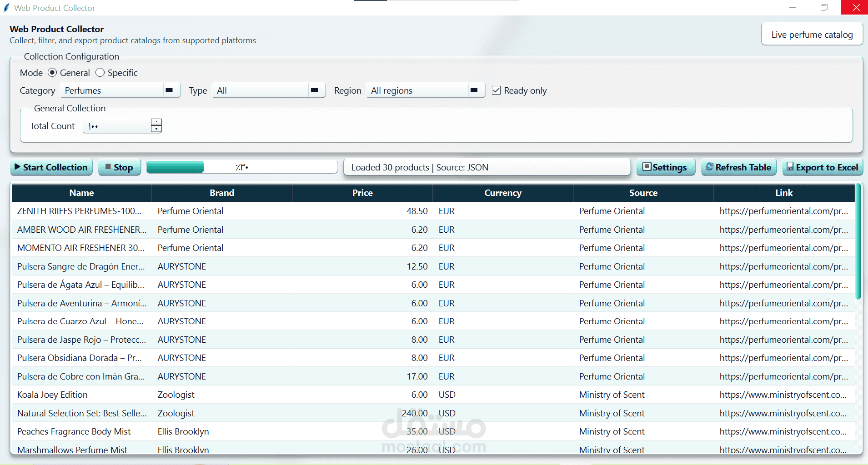This screenshot has height=465, width=868.
Task: Select the Pulsera de Jaspe Rojo row name
Action: pyautogui.click(x=82, y=340)
